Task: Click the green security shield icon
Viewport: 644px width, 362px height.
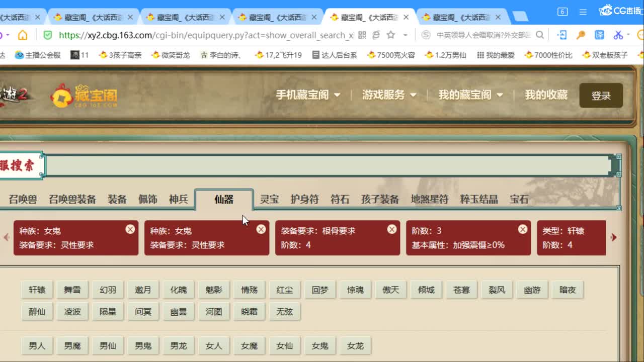Action: (x=48, y=35)
